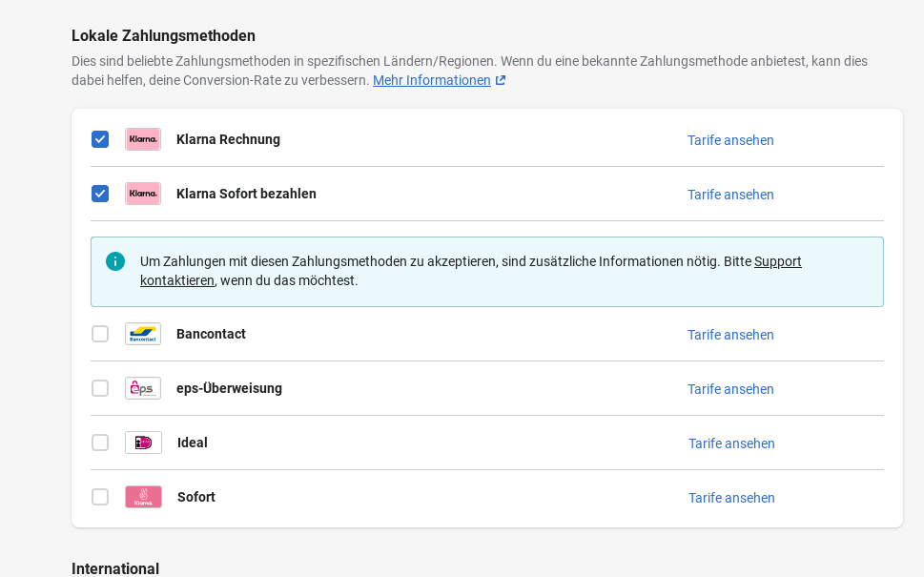Show Tarife ansehen for Ideal
The width and height of the screenshot is (924, 577).
[731, 443]
